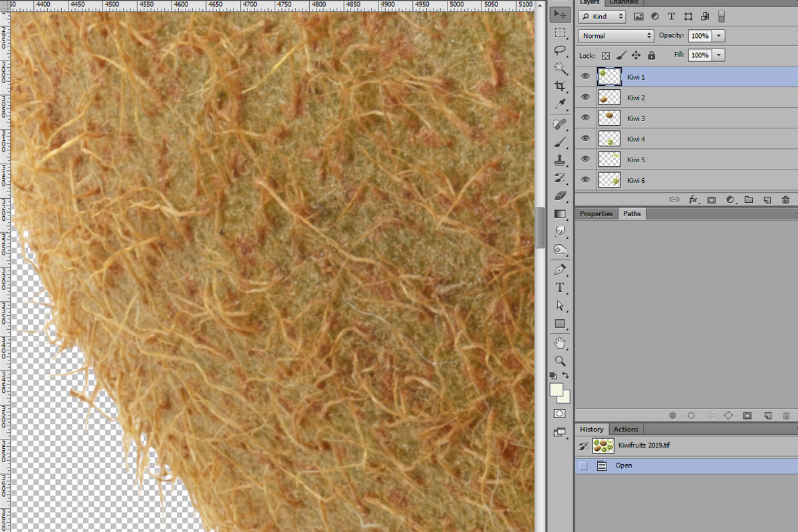Image resolution: width=798 pixels, height=532 pixels.
Task: Open the Fill slider dropdown arrow
Action: [x=719, y=55]
